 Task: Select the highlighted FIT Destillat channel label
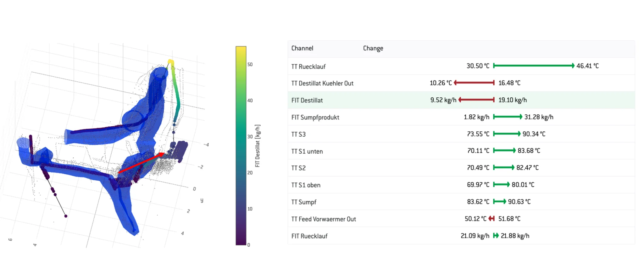307,100
